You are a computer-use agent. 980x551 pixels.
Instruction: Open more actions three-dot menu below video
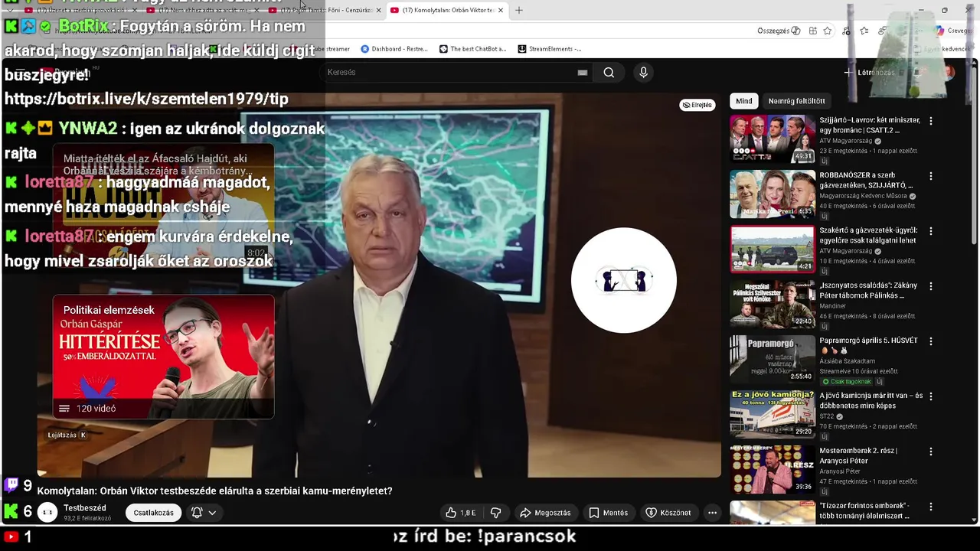[x=712, y=513]
